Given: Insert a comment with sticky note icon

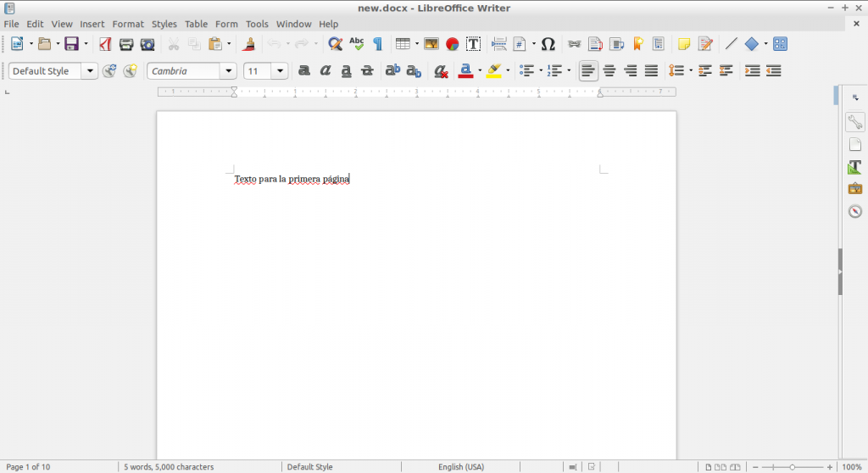Looking at the screenshot, I should (684, 44).
